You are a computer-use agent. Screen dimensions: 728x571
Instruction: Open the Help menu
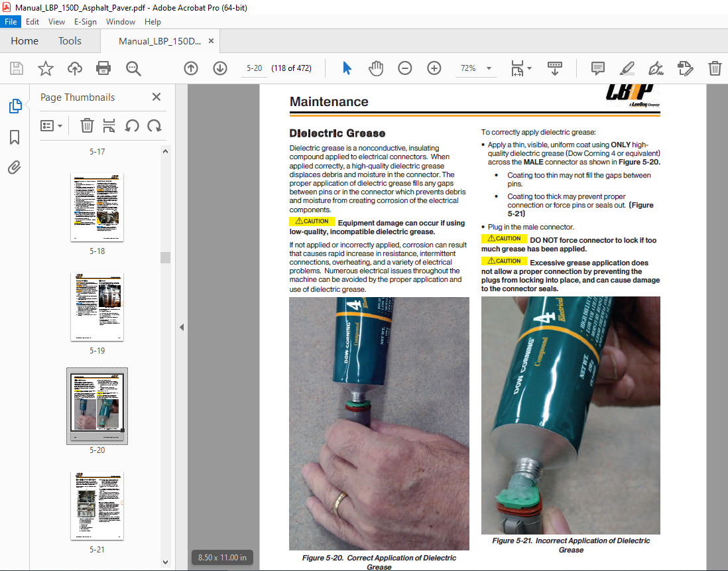tap(152, 22)
